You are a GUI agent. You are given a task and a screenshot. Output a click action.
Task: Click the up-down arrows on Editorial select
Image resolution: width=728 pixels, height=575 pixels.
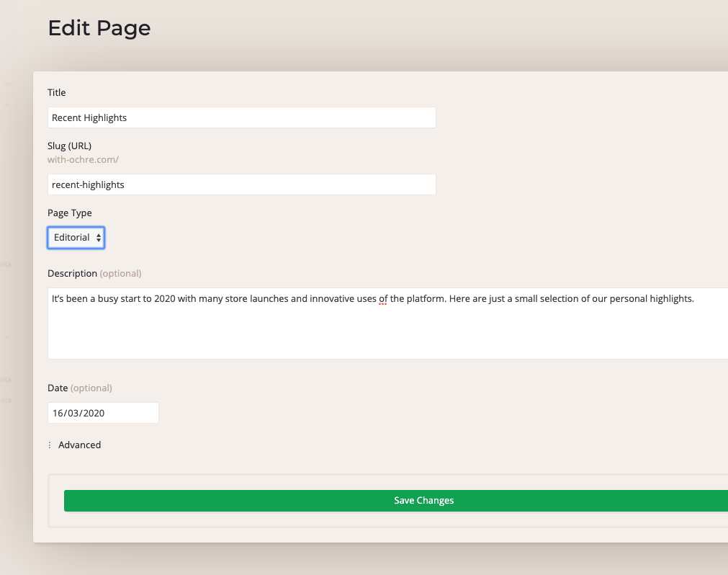(98, 238)
